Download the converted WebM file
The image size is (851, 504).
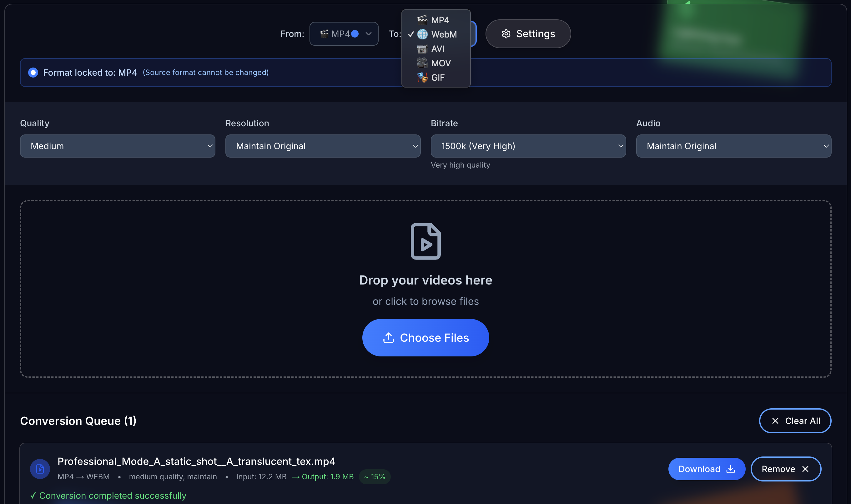click(707, 469)
